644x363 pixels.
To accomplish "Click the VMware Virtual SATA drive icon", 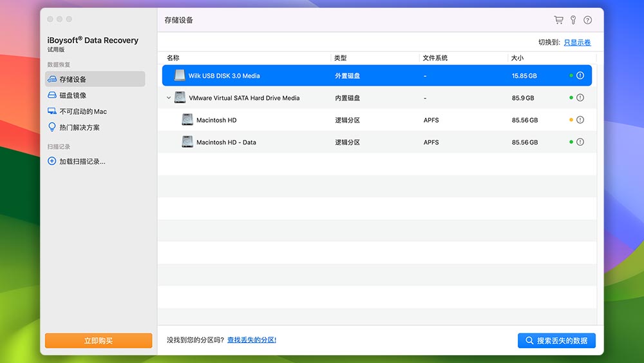I will pos(180,97).
